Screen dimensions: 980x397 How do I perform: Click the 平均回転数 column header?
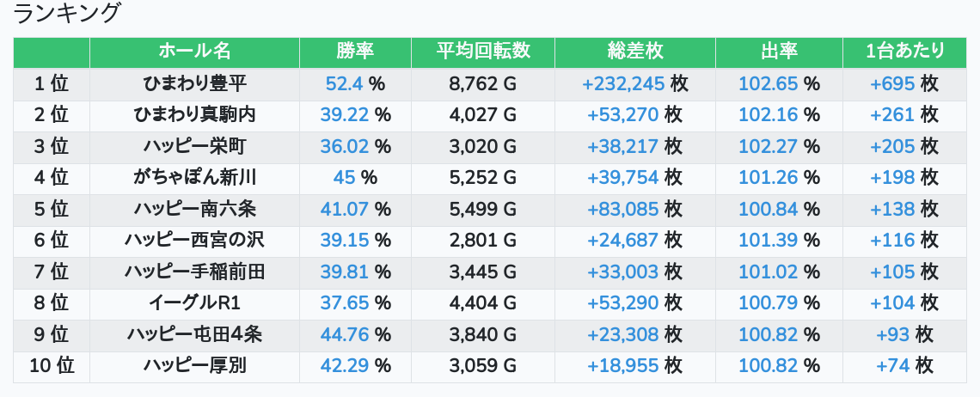(x=483, y=52)
